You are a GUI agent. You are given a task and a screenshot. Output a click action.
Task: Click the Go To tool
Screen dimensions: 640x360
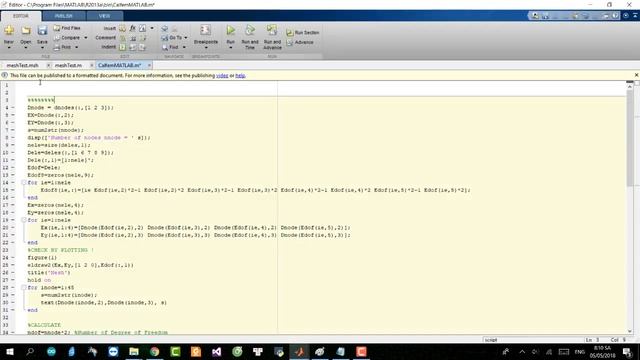click(x=172, y=38)
